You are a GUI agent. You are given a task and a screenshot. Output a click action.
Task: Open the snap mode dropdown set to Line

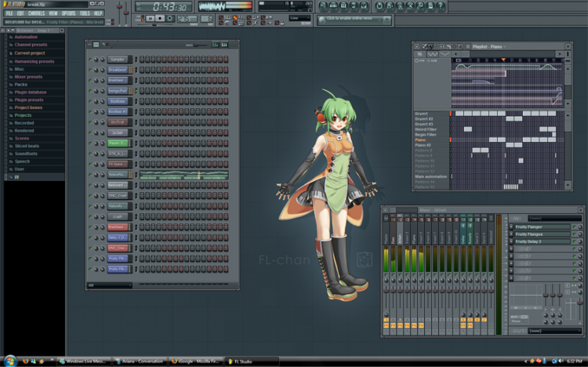pyautogui.click(x=299, y=18)
